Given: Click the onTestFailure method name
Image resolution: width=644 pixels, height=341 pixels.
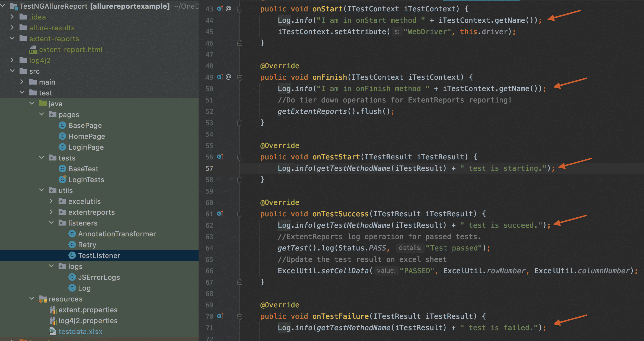Looking at the screenshot, I should click(340, 316).
